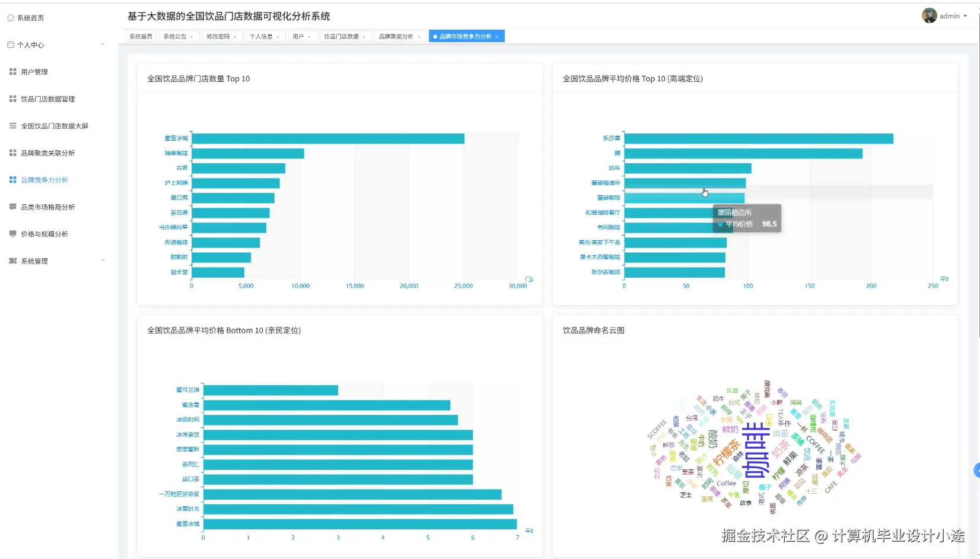Screen dimensions: 980x559
Task: Click the admin username text
Action: [950, 16]
